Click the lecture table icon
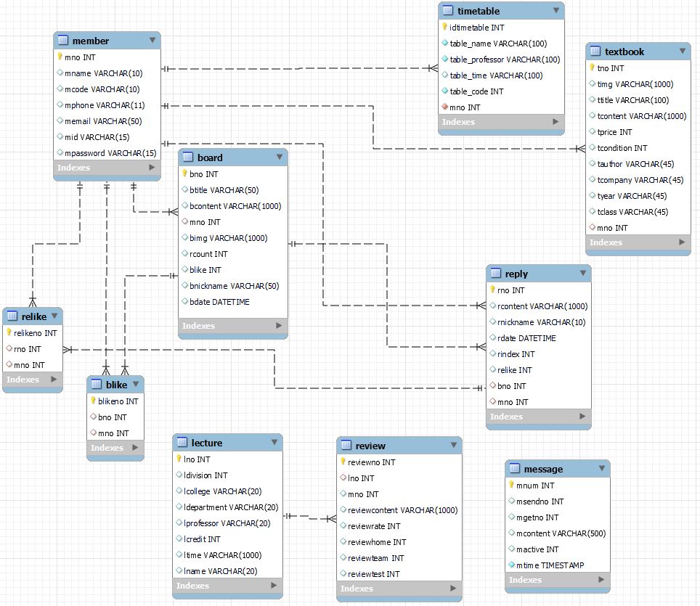 click(x=182, y=442)
